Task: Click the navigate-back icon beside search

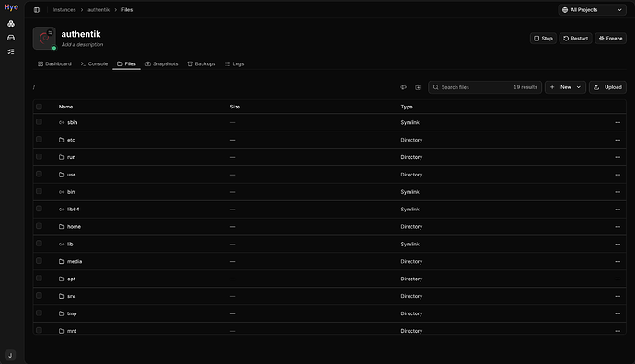Action: click(403, 87)
